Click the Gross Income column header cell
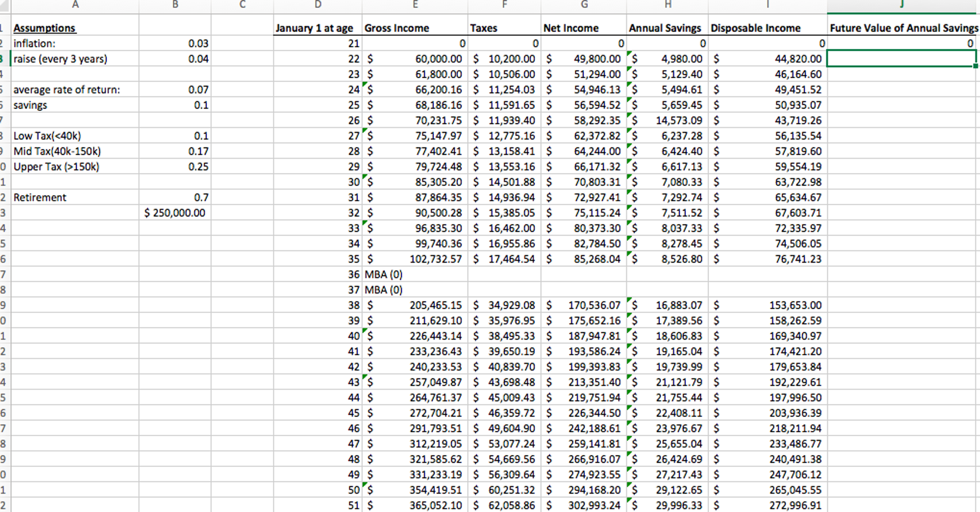 click(415, 28)
